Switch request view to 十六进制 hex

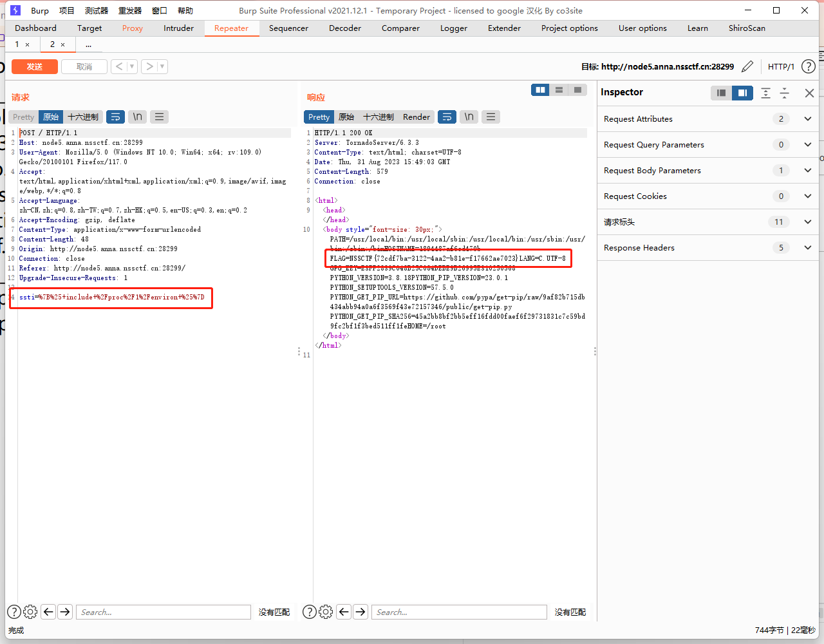coord(83,117)
